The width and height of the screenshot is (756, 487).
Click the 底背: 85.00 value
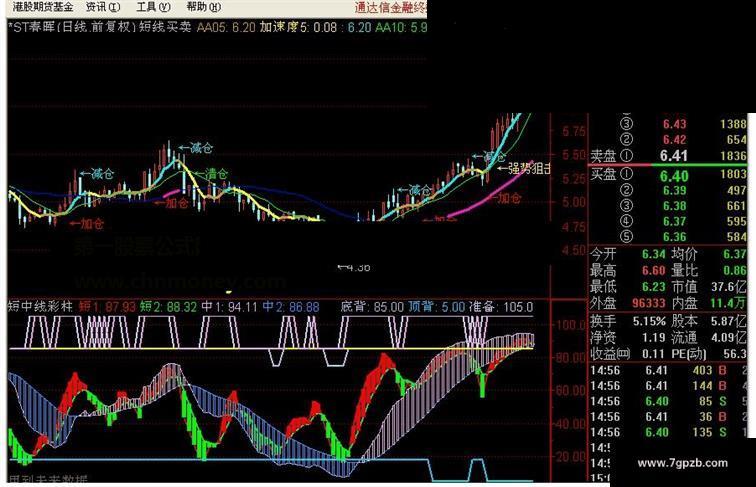click(x=372, y=307)
